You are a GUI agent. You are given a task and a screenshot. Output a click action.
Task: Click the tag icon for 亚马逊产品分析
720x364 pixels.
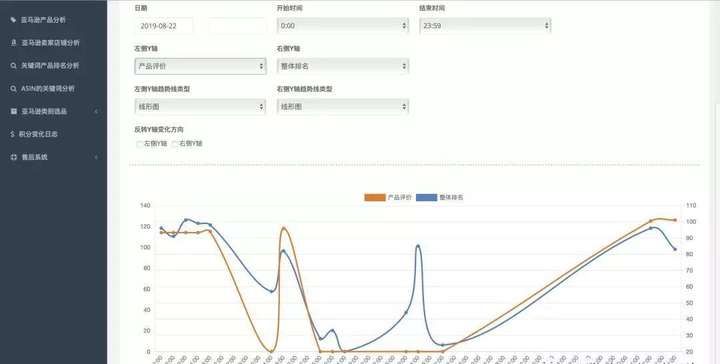tap(13, 20)
